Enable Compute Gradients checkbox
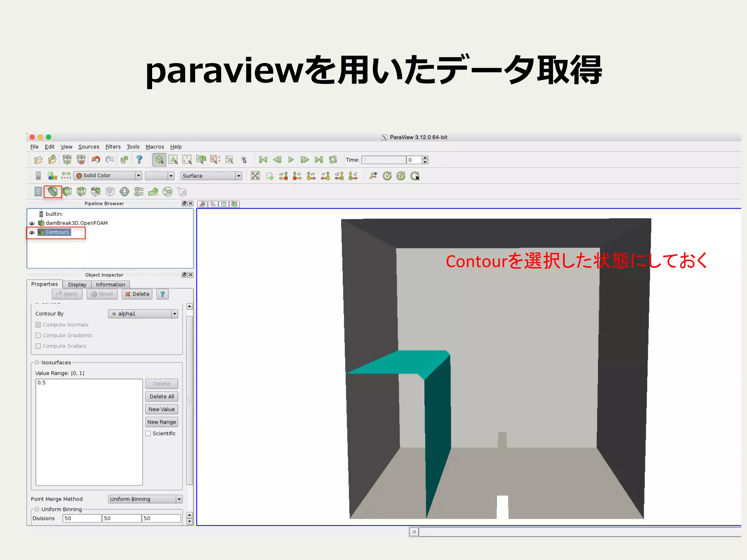The width and height of the screenshot is (747, 560). coord(38,335)
